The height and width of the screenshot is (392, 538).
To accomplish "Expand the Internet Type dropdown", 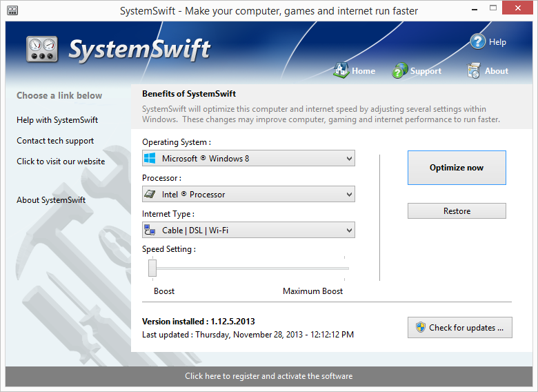I will click(348, 231).
